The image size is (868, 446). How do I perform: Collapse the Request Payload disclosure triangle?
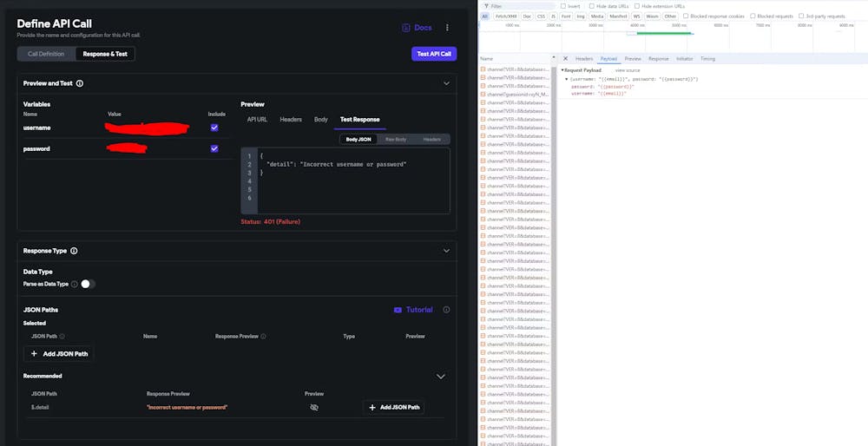(562, 70)
